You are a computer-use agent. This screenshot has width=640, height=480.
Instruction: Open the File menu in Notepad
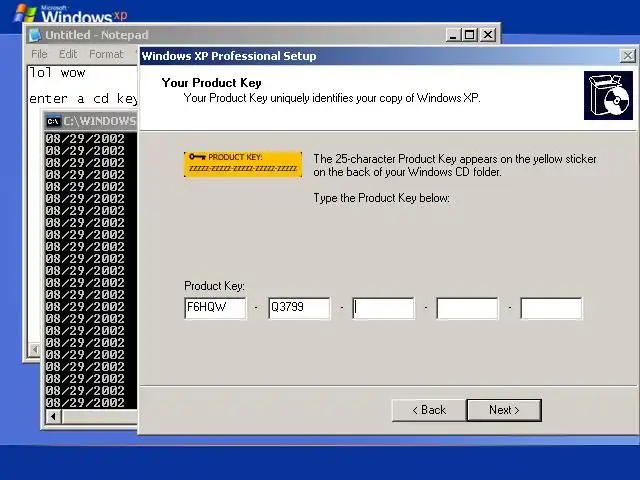39,54
